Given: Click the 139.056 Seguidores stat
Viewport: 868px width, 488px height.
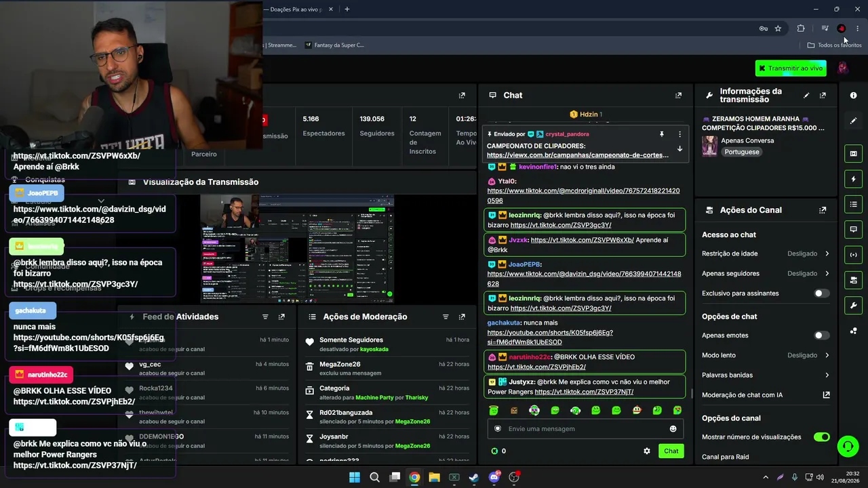Looking at the screenshot, I should point(377,126).
